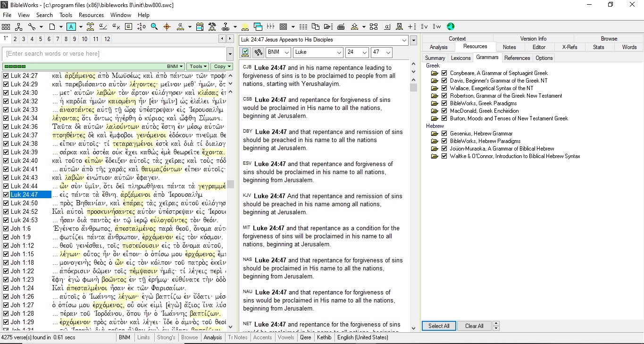Click the Qere status bar button
Screen dimensions: 644x344
(306, 337)
